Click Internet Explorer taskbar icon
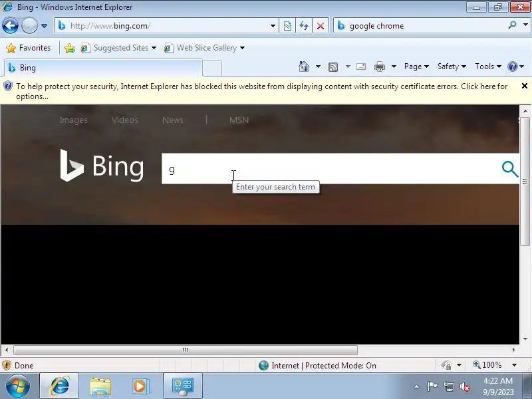The height and width of the screenshot is (399, 532). (59, 386)
